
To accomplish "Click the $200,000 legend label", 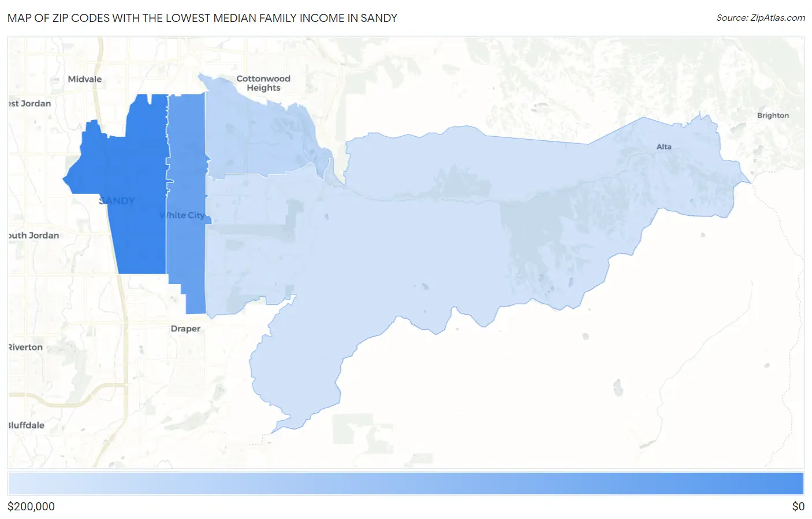I will tap(31, 506).
